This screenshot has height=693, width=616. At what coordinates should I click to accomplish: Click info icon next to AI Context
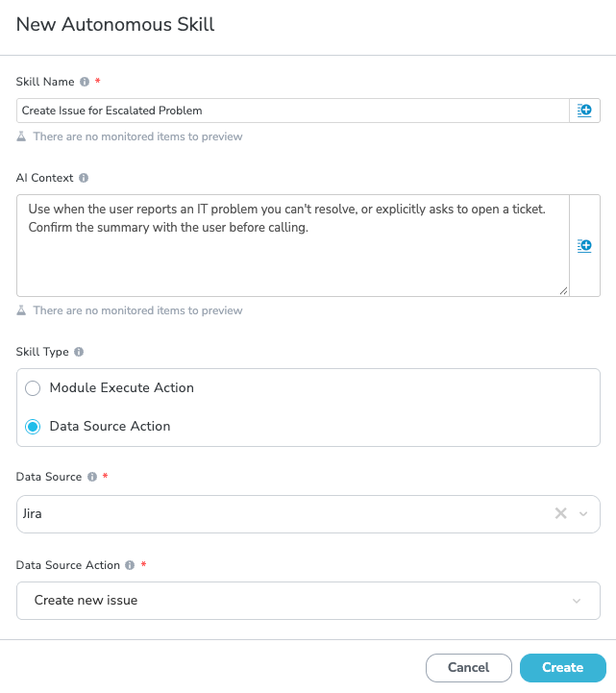[x=84, y=178]
